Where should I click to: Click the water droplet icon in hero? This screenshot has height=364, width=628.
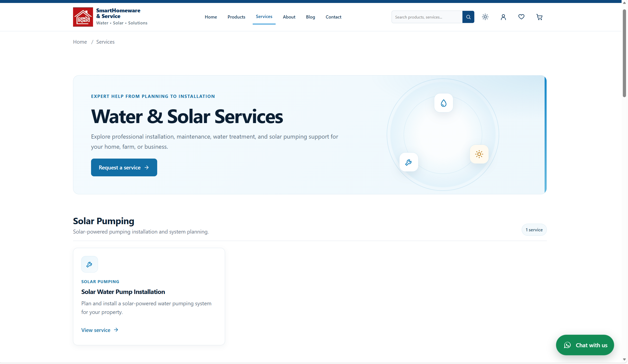pos(444,103)
